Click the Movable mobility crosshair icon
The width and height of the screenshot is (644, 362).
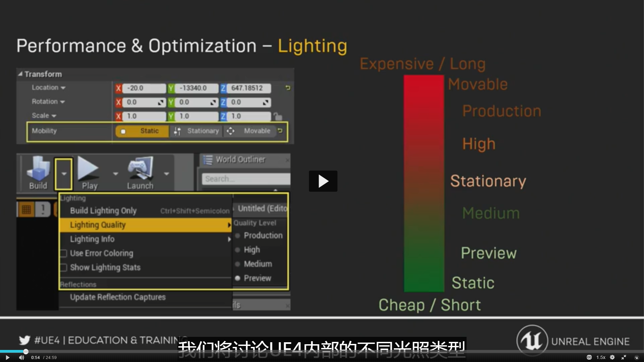tap(230, 131)
